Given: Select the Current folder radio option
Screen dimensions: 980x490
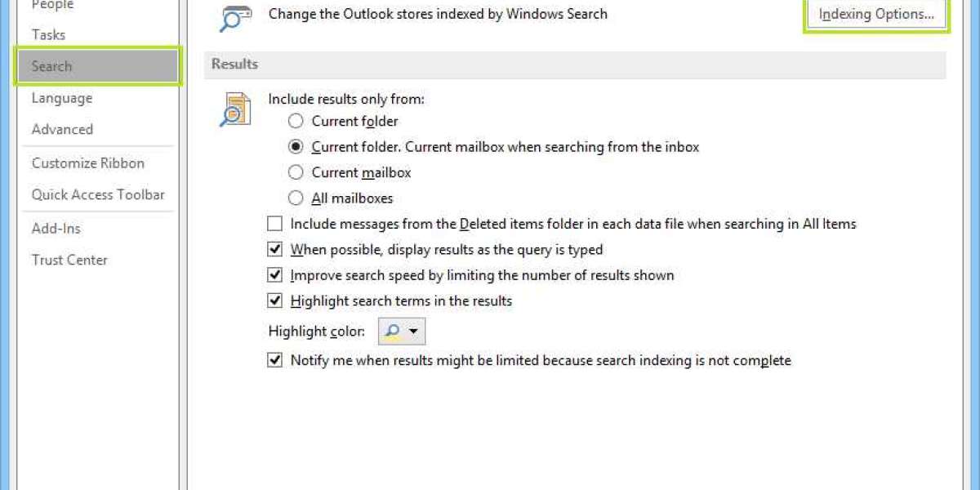Looking at the screenshot, I should 296,122.
